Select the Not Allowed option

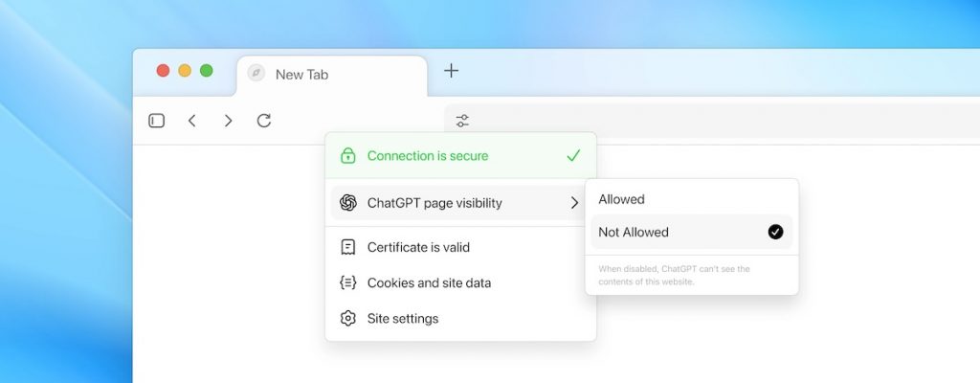click(634, 232)
